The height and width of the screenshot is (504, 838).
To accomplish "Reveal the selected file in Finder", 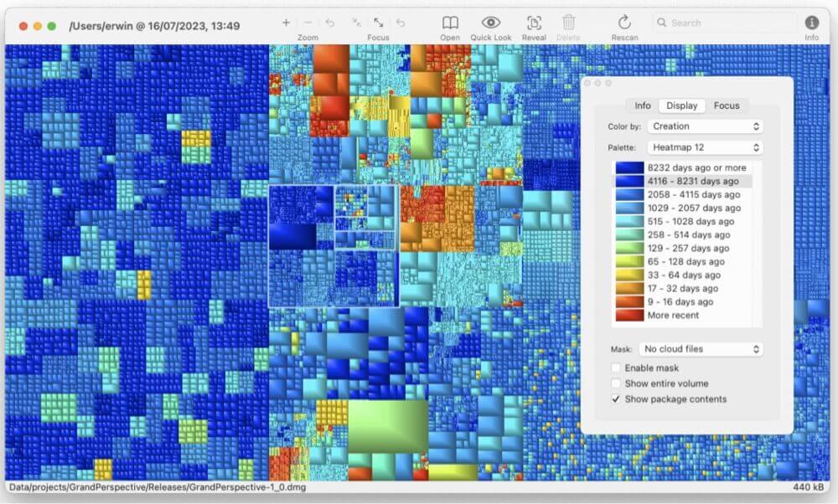I will tap(534, 23).
